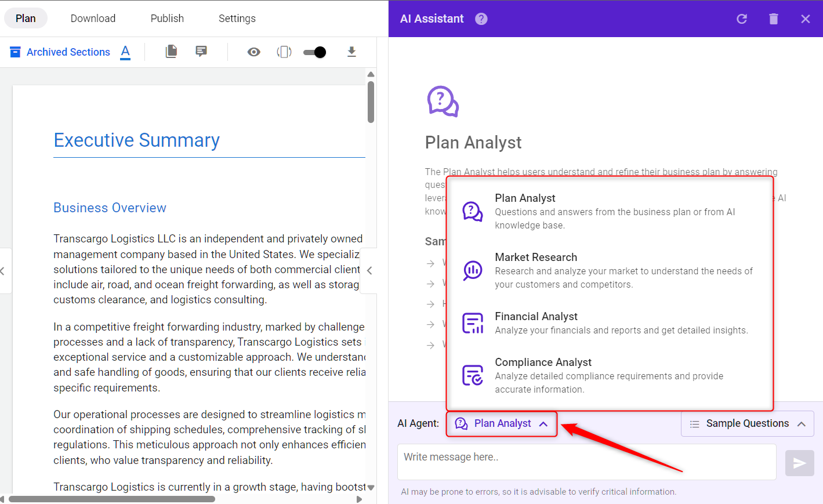This screenshot has width=823, height=504.
Task: Open the Download tab
Action: pyautogui.click(x=93, y=19)
